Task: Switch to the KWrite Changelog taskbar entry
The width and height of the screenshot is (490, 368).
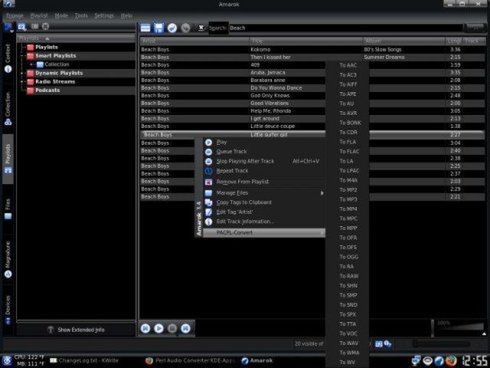Action: [x=84, y=360]
